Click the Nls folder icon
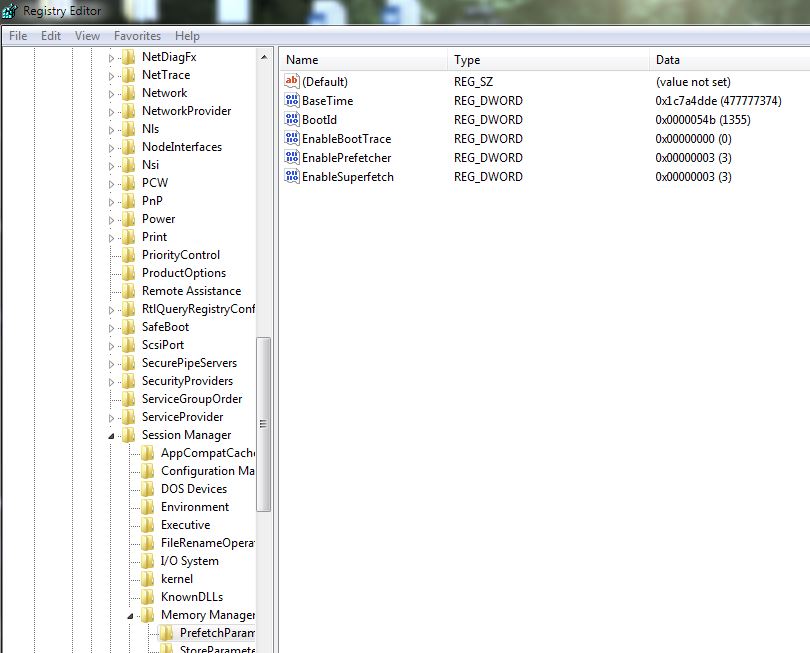The image size is (810, 653). (x=128, y=129)
